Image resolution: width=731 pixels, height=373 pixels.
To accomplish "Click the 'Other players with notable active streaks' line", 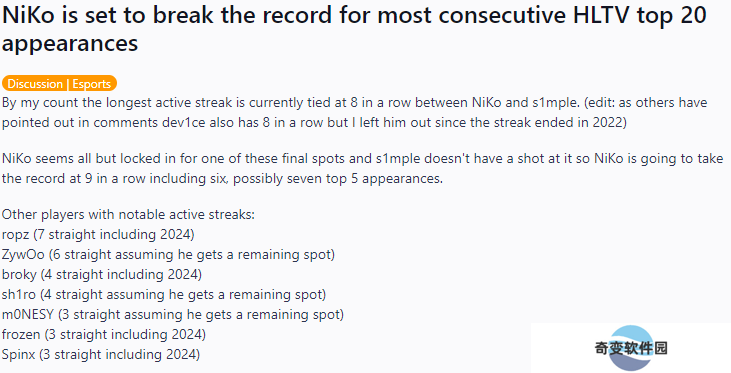I will 128,214.
